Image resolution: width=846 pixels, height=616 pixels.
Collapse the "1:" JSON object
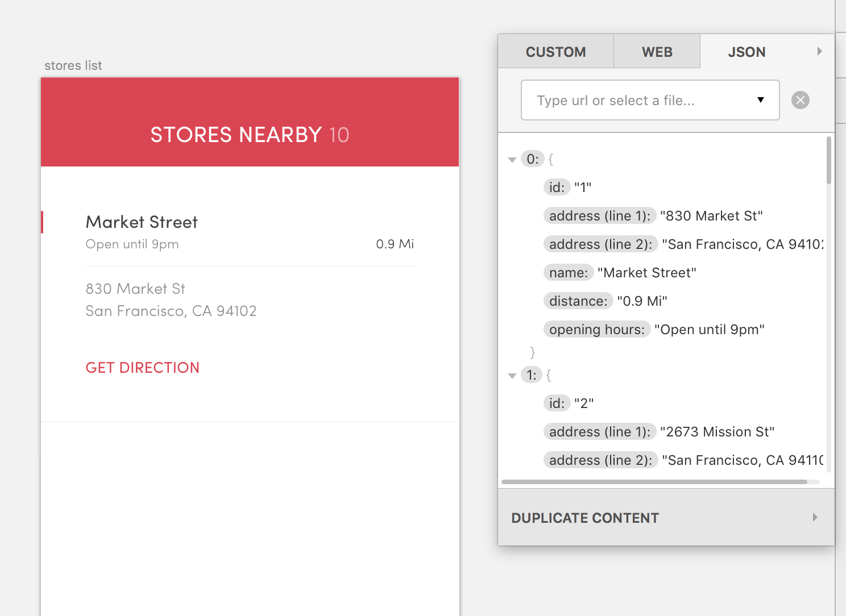click(x=512, y=375)
